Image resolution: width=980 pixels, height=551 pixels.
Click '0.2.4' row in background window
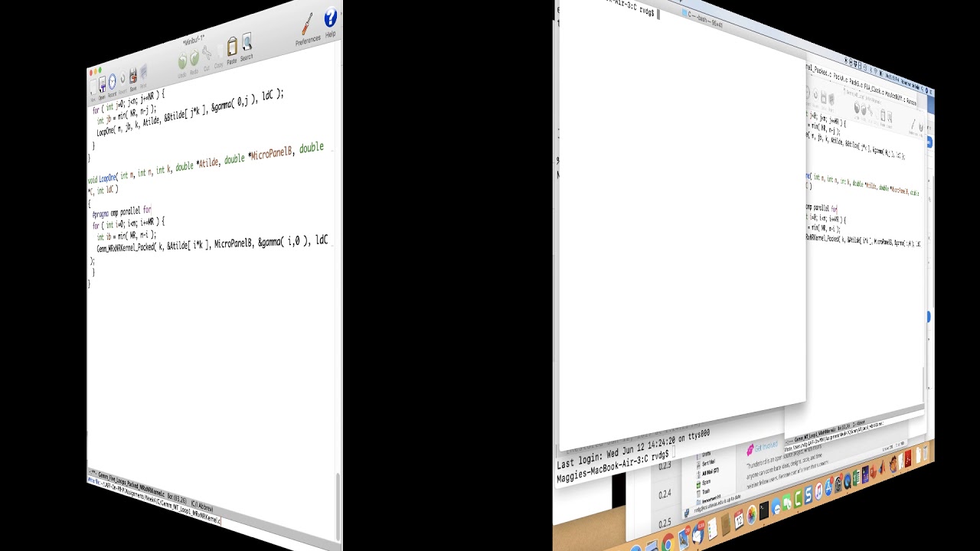coord(665,494)
